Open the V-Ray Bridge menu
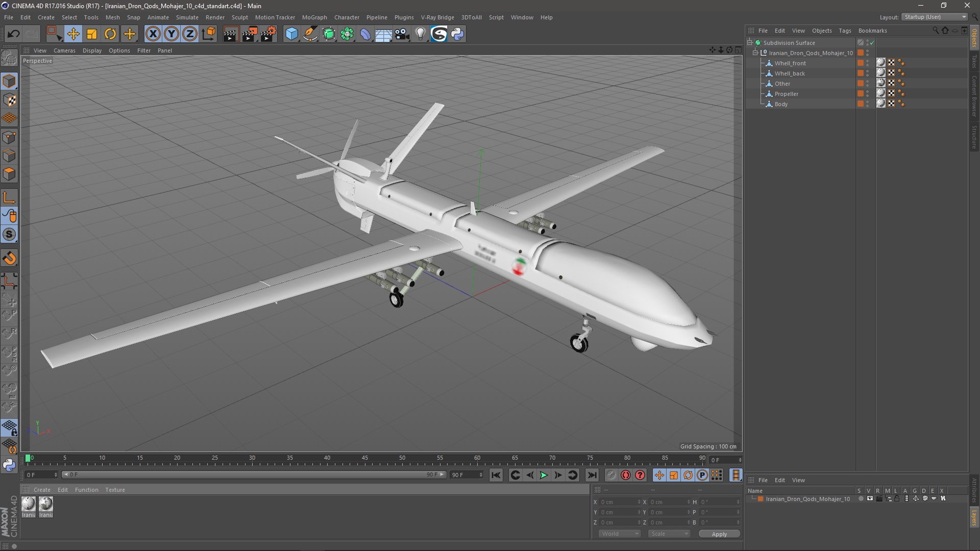The width and height of the screenshot is (980, 551). (x=437, y=17)
